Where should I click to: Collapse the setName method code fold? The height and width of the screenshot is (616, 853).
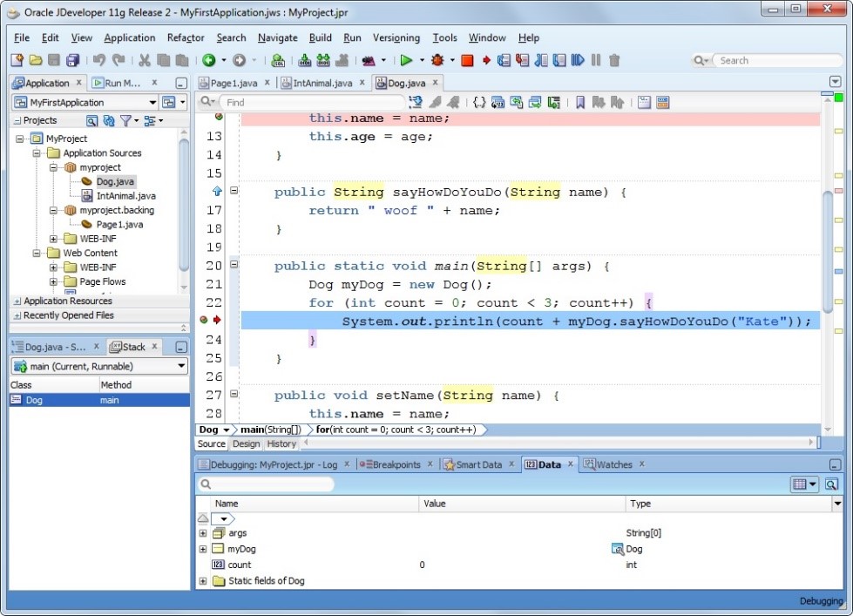(x=234, y=394)
